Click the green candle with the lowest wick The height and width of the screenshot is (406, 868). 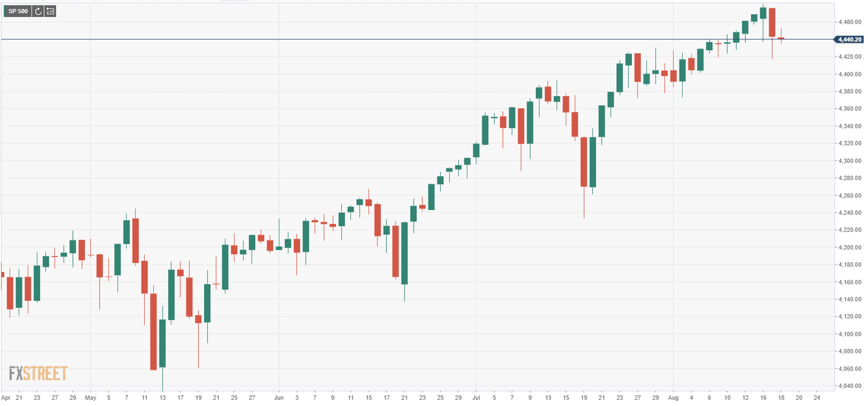click(163, 343)
